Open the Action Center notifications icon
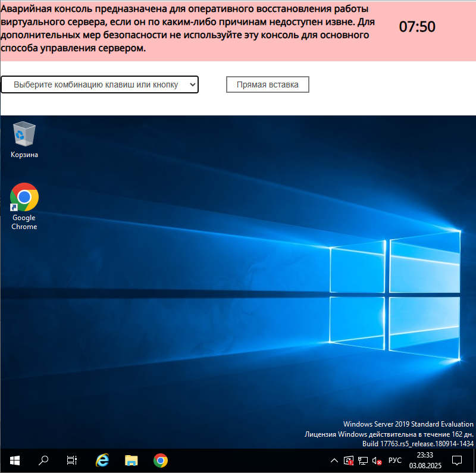This screenshot has height=473, width=476. tap(457, 461)
